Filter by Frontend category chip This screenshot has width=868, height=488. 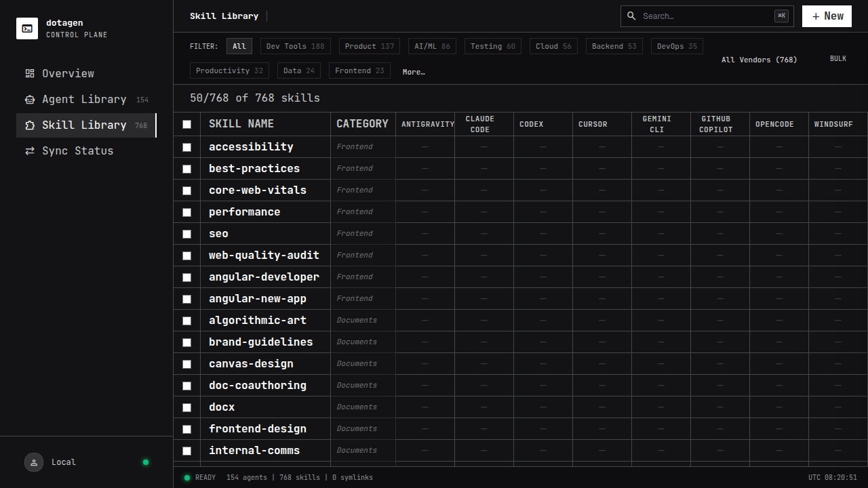pyautogui.click(x=359, y=70)
